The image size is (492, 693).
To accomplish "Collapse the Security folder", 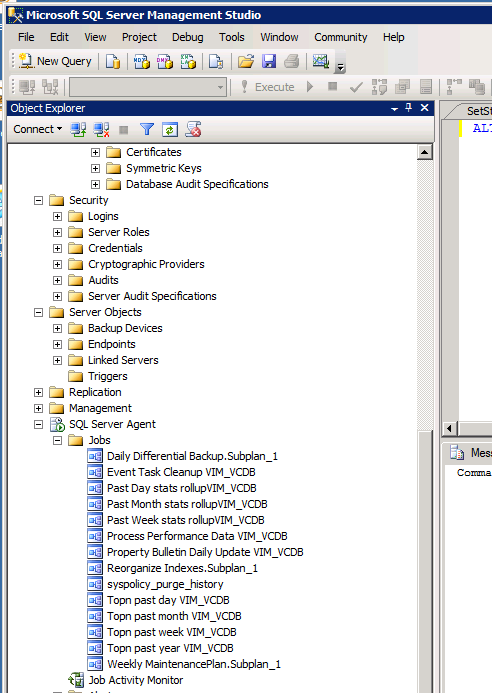I will coord(38,201).
